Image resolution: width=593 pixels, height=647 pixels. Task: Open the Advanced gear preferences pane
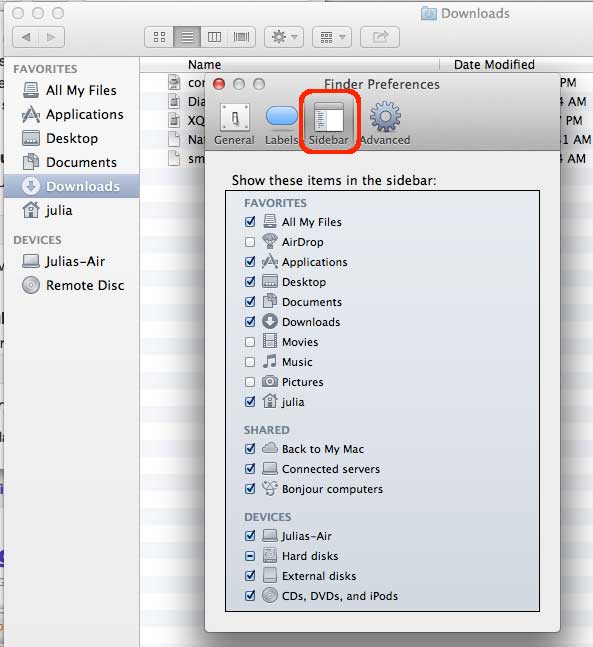385,124
